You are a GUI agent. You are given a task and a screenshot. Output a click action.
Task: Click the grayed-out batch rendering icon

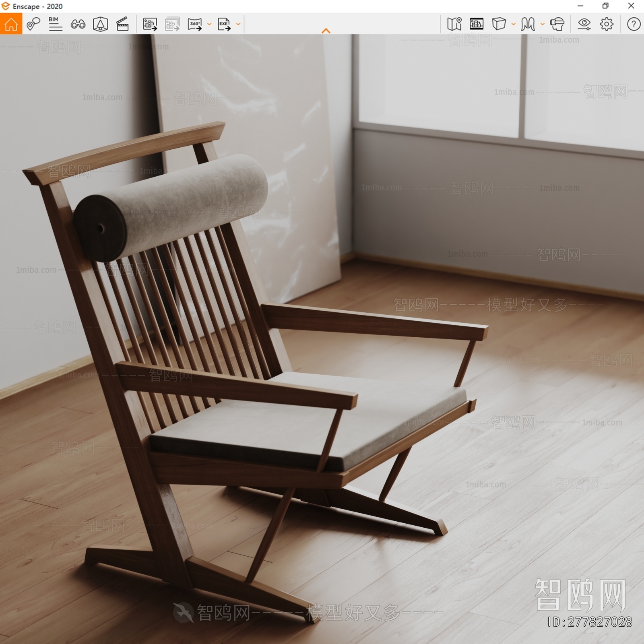(172, 24)
